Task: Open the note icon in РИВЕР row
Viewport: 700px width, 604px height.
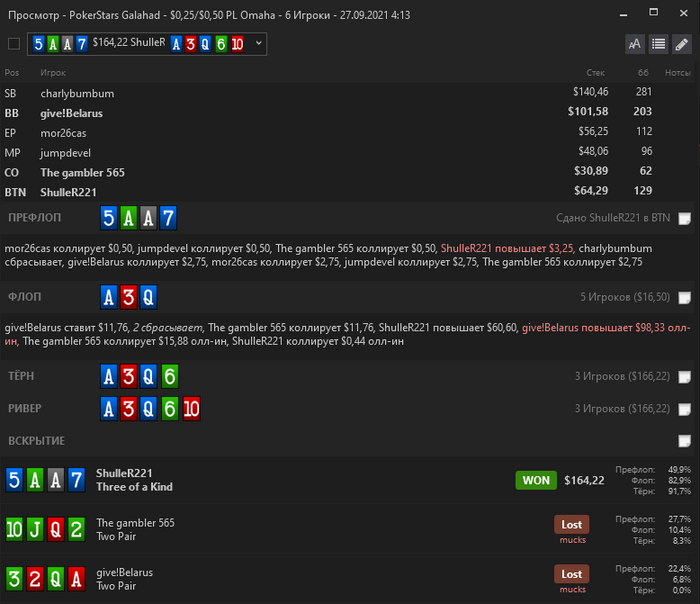Action: [x=684, y=409]
